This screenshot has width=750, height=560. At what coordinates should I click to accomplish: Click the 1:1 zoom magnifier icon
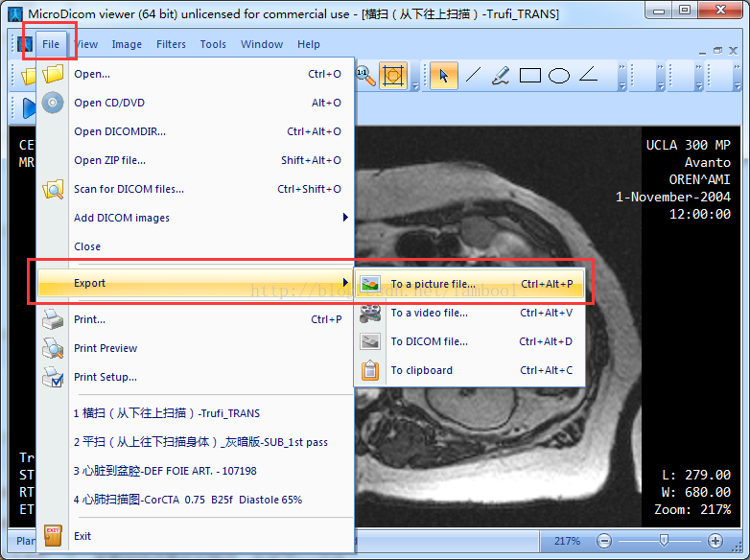365,76
